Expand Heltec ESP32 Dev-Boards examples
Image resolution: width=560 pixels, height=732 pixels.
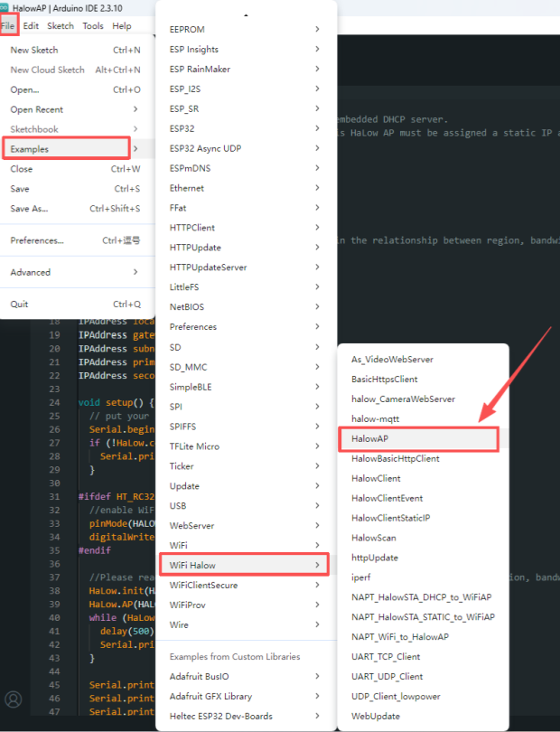tap(246, 716)
